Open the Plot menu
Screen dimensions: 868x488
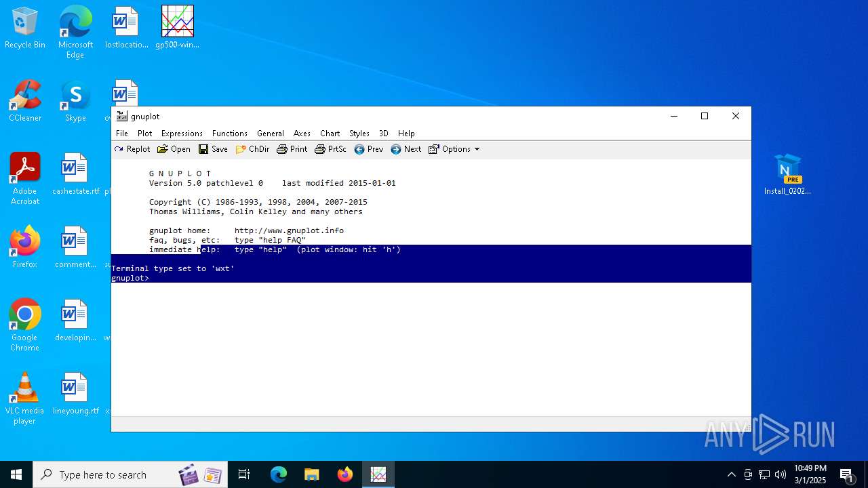point(145,134)
